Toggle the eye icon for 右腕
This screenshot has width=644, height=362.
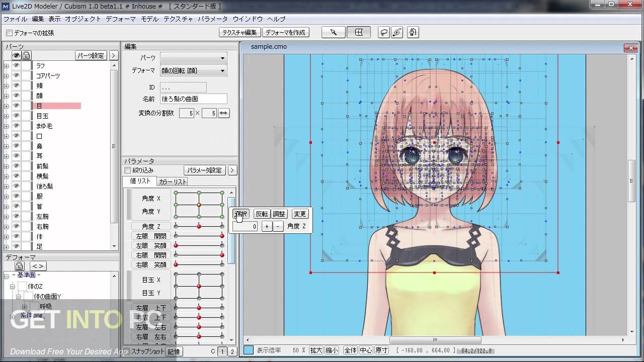coord(16,226)
